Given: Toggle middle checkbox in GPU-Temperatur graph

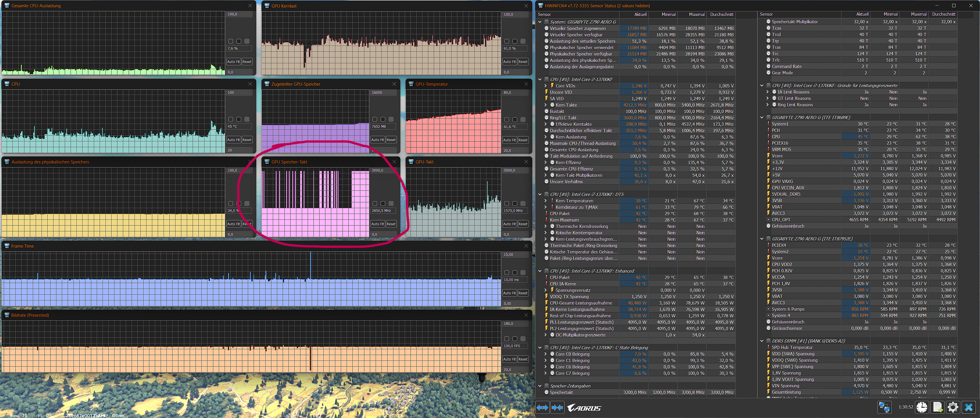Looking at the screenshot, I should click(x=514, y=119).
